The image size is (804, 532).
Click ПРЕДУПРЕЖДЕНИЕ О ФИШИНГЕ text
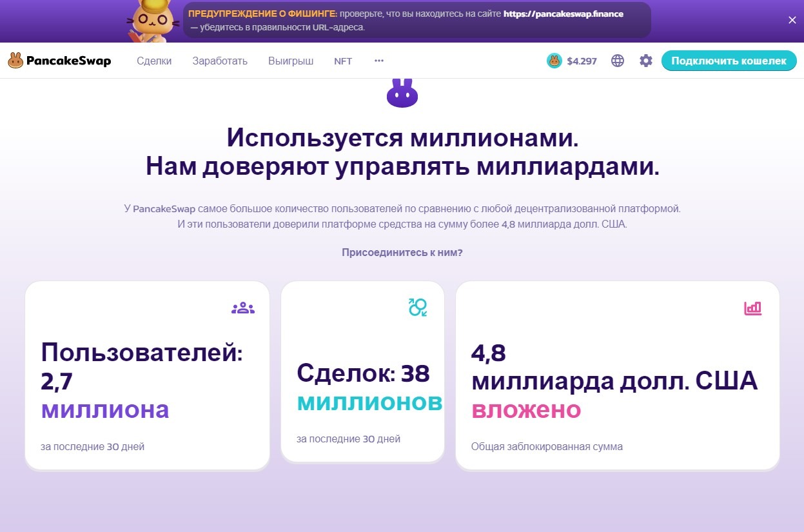point(262,14)
